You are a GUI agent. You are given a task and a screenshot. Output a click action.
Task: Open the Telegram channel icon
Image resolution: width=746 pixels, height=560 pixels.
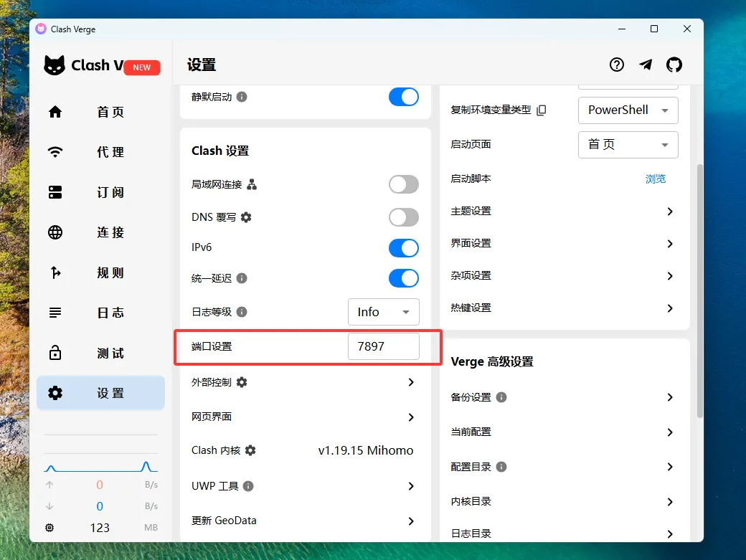[646, 65]
